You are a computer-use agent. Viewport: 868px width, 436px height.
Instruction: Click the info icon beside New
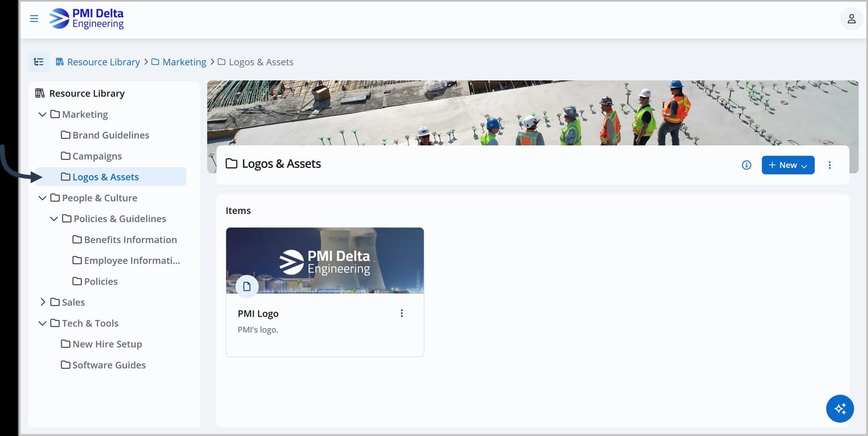coord(746,165)
